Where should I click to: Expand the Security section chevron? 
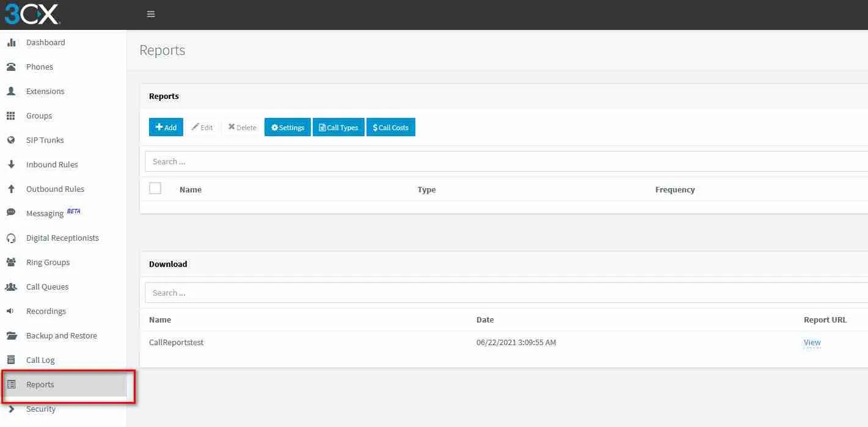[13, 409]
